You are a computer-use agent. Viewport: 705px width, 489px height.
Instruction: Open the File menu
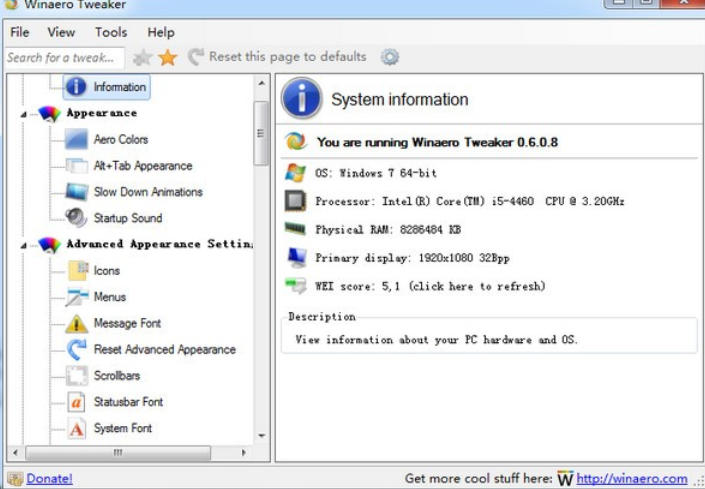[x=19, y=32]
